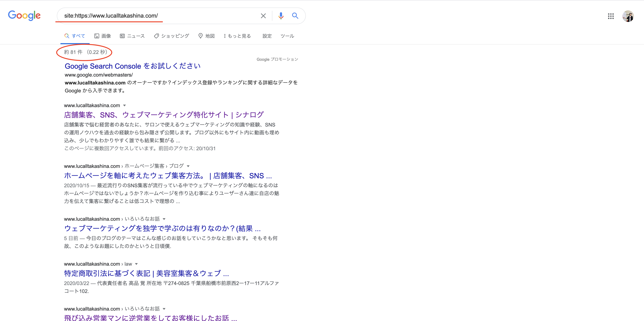Switch to the 画像 tab
Image resolution: width=644 pixels, height=321 pixels.
click(103, 36)
